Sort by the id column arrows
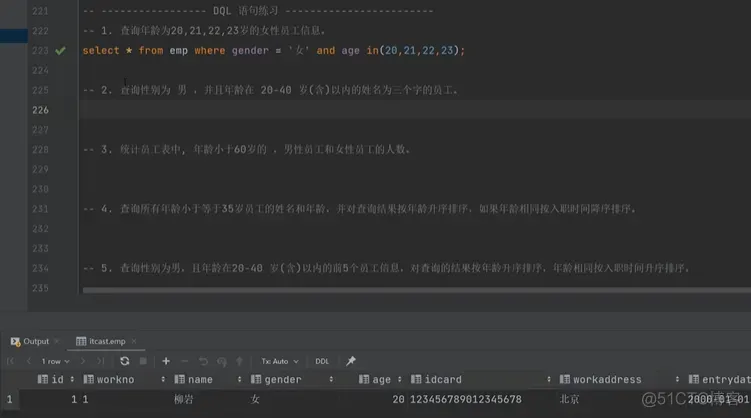Viewport: 751px width, 418px height. pos(72,379)
